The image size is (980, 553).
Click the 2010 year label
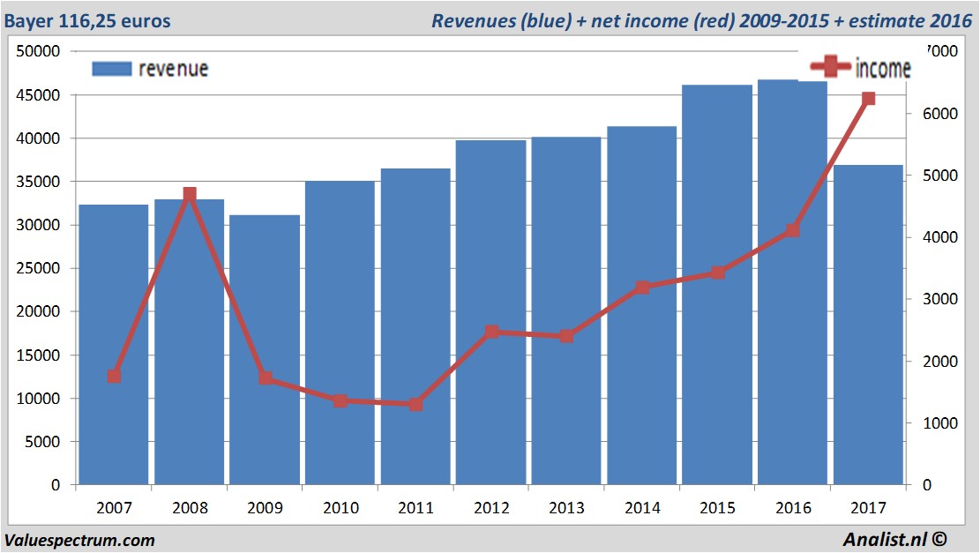click(x=340, y=507)
